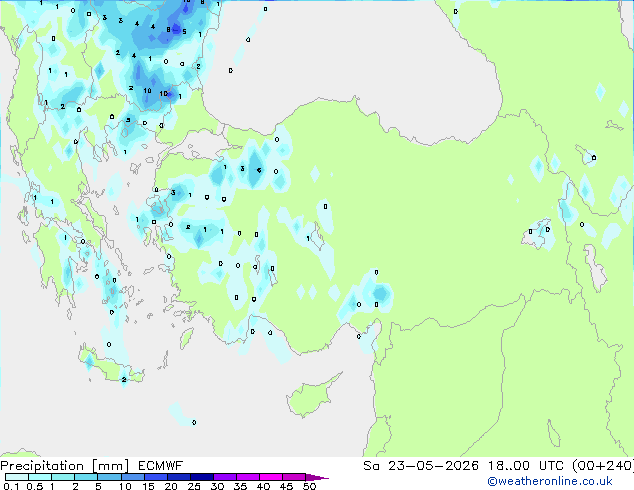
Task: Select the above-50 mm arrow tip of legend
Action: 317,477
